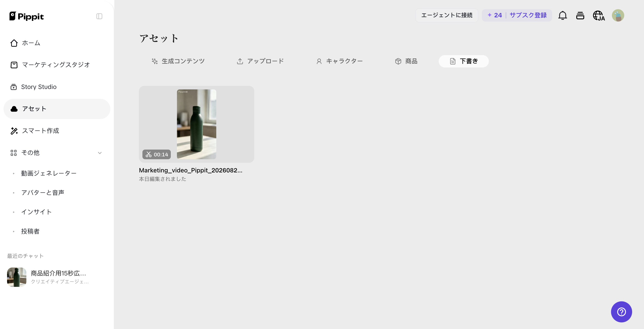
Task: Open the purple help question button
Action: (x=622, y=312)
